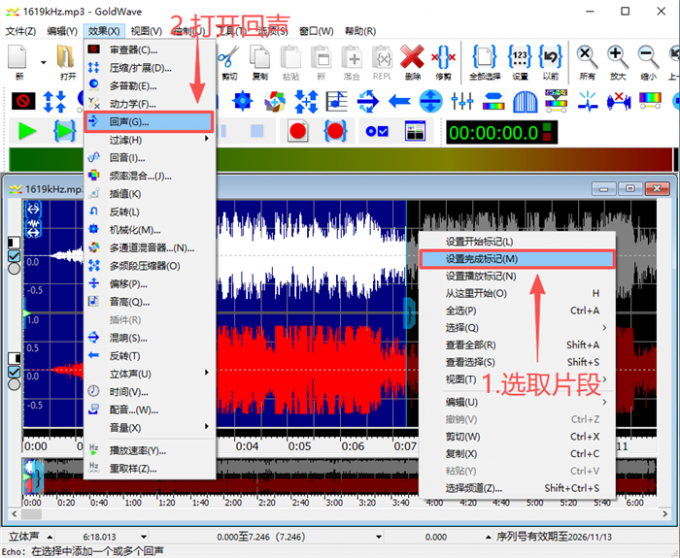680x558 pixels.
Task: Click the red Record button
Action: (298, 131)
